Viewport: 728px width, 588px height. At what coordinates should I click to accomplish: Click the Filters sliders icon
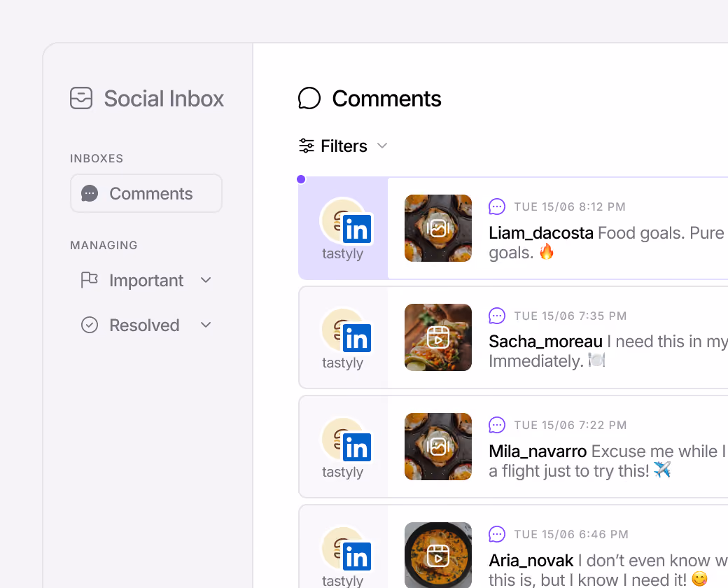coord(307,146)
